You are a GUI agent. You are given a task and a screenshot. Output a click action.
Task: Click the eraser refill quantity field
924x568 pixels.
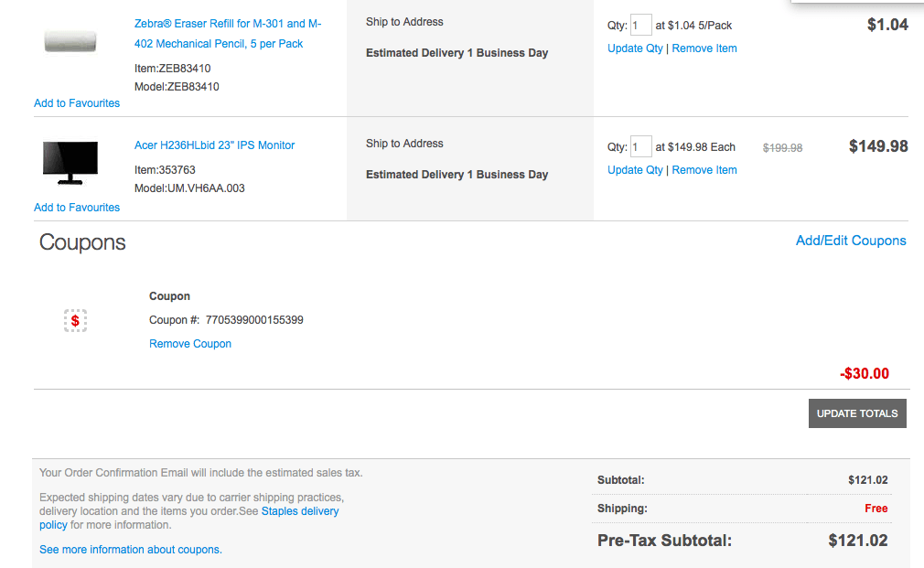coord(641,26)
